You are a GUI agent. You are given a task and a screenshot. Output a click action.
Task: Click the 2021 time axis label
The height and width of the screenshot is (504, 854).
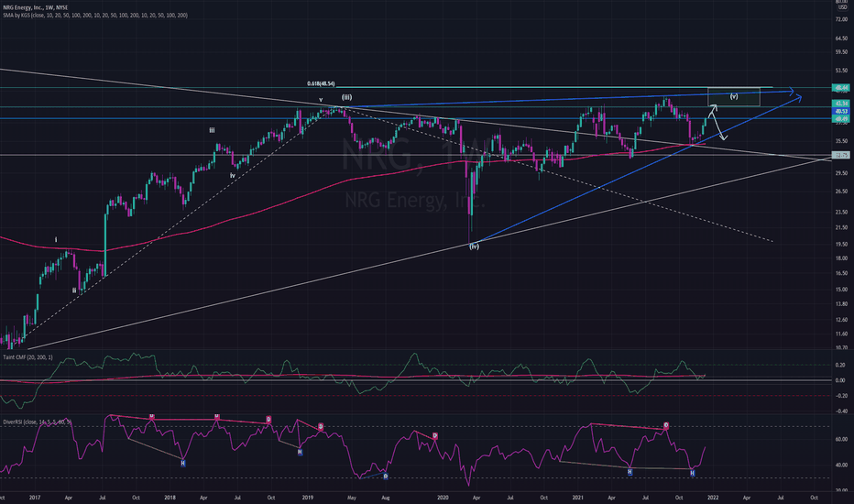[x=578, y=498]
